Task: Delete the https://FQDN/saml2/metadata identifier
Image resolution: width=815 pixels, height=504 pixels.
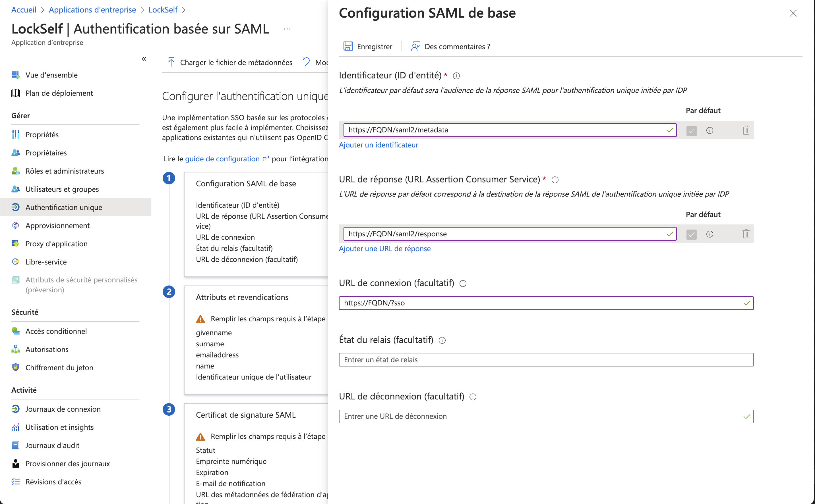Action: [746, 130]
